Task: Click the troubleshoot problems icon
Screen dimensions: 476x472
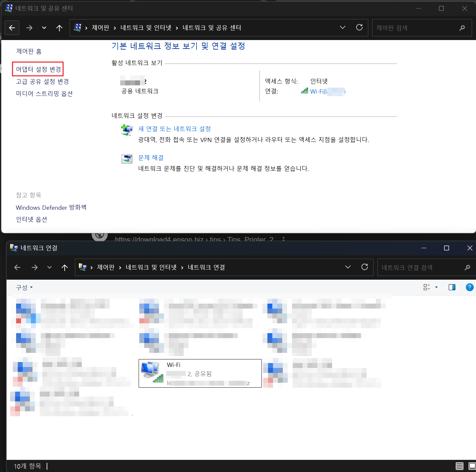Action: (127, 159)
